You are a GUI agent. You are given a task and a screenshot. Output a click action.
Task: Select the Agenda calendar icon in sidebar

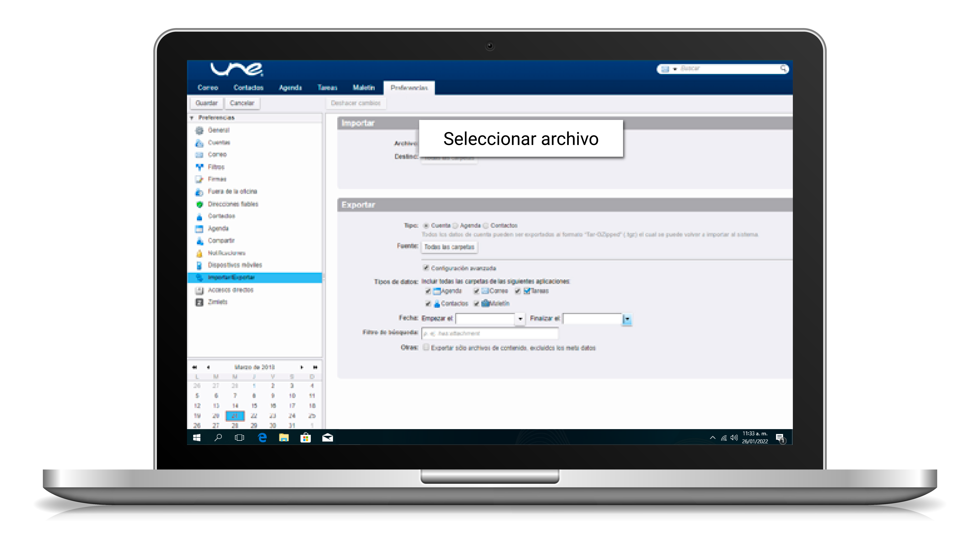pos(199,229)
